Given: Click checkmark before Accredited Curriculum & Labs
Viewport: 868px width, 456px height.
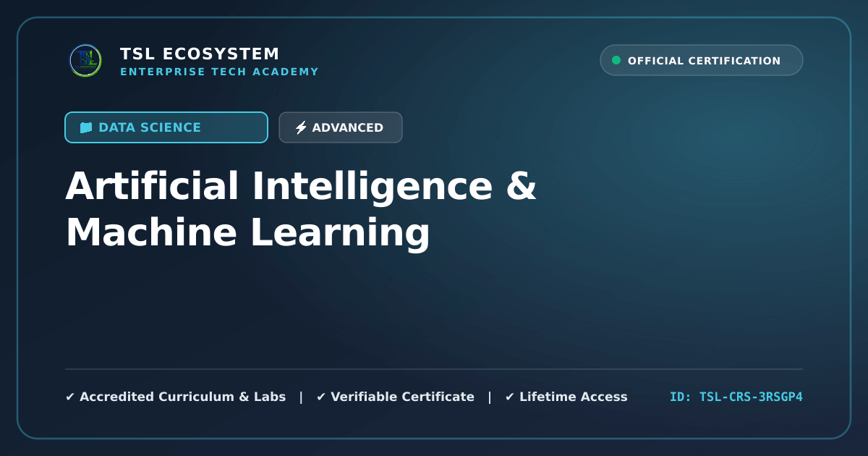Looking at the screenshot, I should 70,397.
